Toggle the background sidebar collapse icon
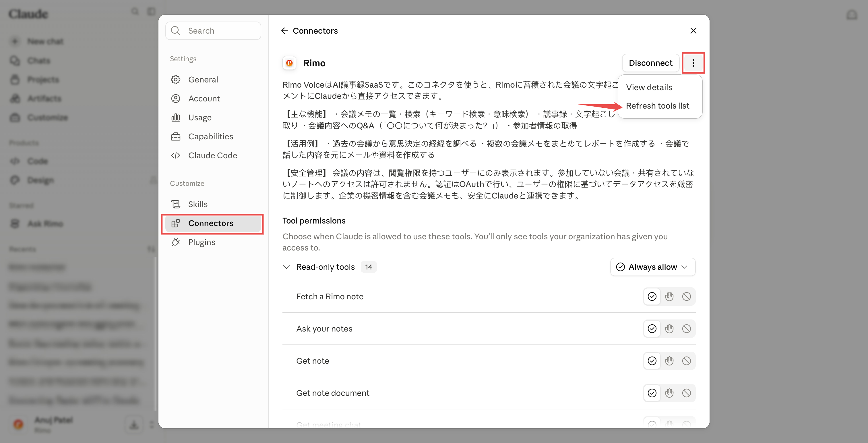Screen dimensions: 868x443 point(151,11)
